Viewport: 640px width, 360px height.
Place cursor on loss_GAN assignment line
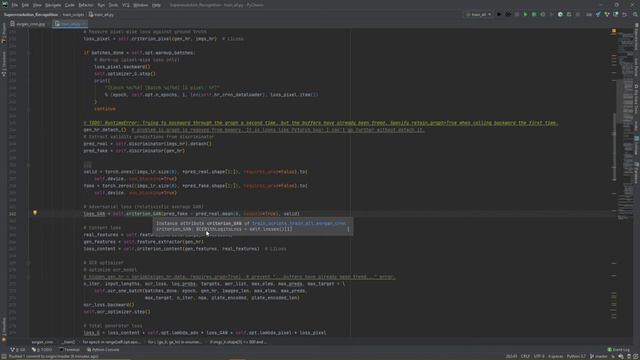pyautogui.click(x=191, y=213)
